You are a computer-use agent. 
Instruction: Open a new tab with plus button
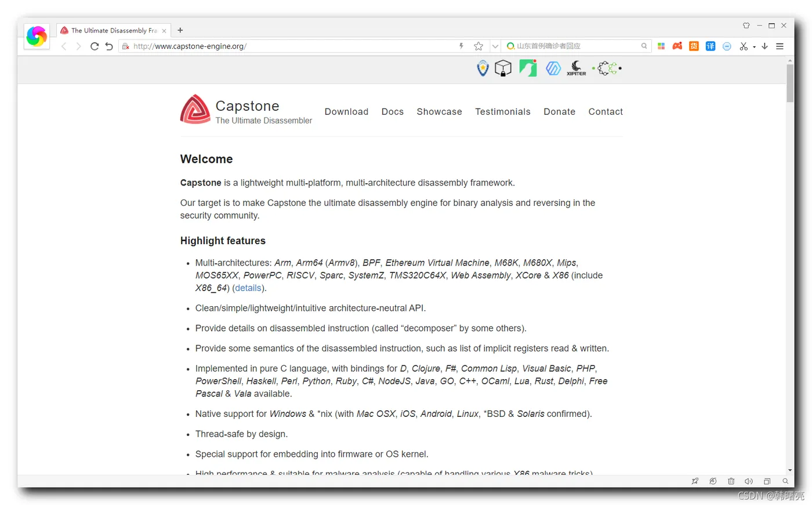(180, 30)
